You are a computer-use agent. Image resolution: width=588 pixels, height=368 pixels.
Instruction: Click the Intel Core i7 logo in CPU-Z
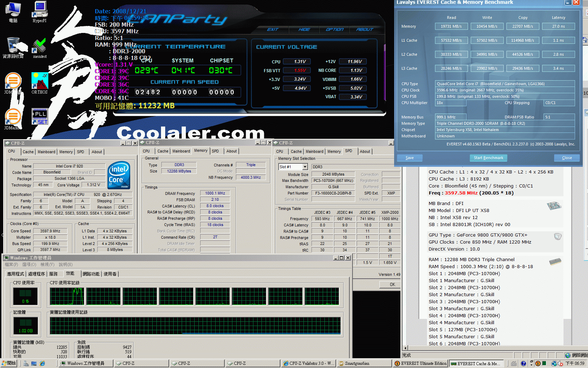click(119, 175)
